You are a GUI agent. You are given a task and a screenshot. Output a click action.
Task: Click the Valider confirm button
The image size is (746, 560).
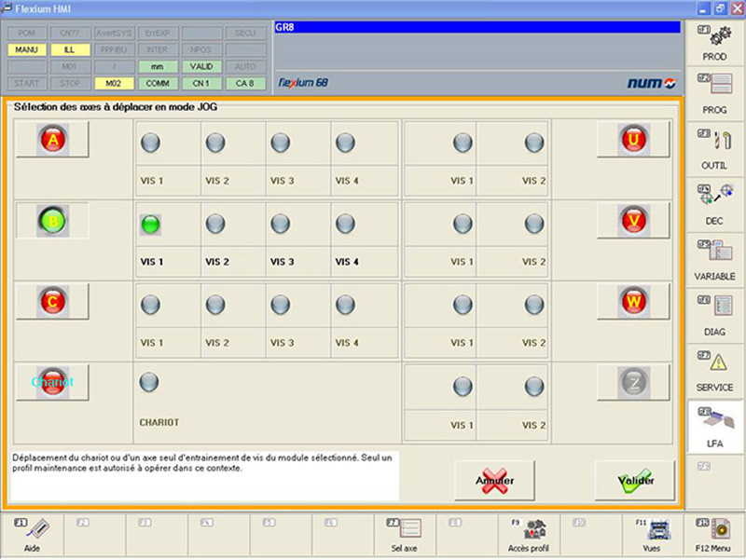click(x=635, y=480)
